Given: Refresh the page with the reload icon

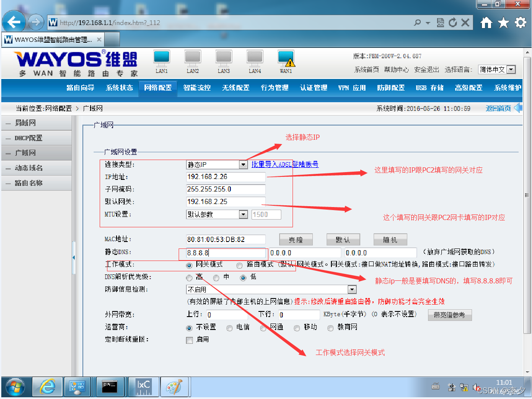Looking at the screenshot, I should 453,22.
